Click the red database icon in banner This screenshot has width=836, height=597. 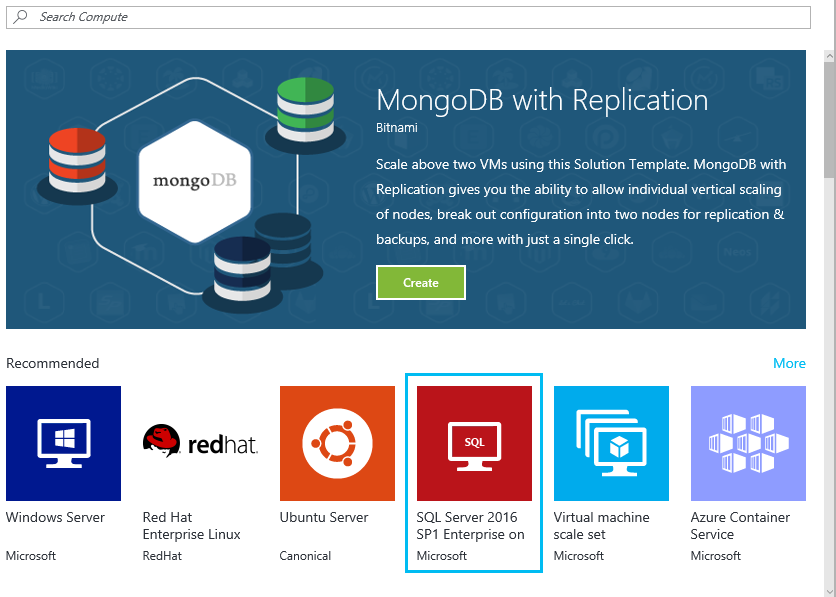click(x=77, y=160)
